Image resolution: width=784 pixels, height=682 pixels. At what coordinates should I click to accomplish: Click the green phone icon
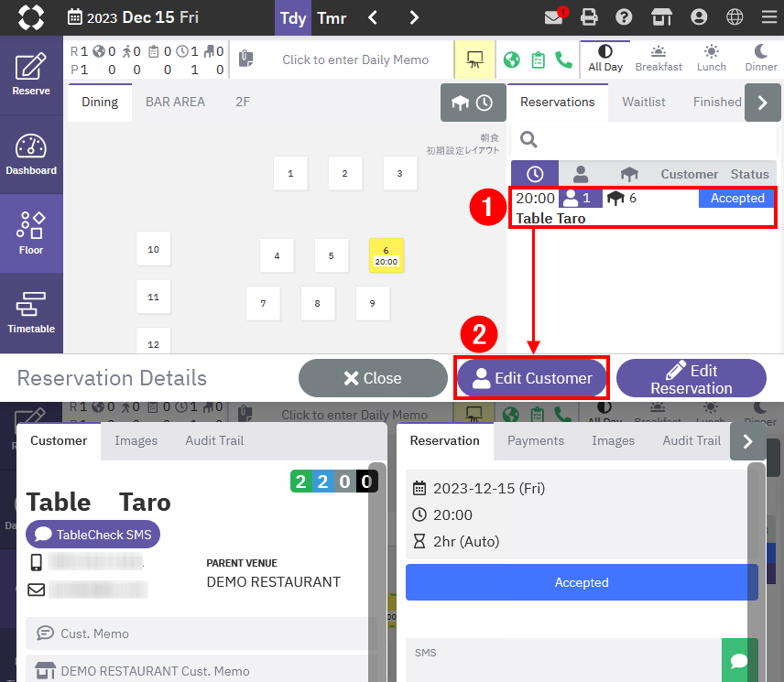click(x=563, y=60)
